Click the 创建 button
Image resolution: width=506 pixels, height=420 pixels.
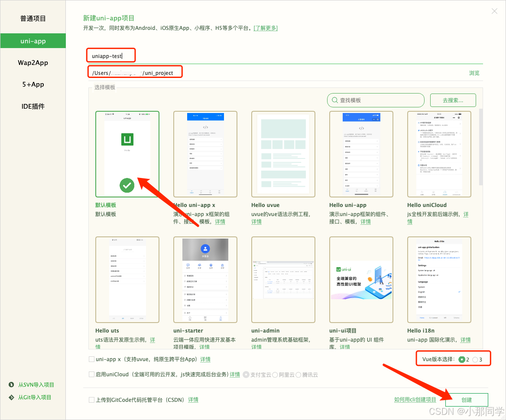point(467,400)
